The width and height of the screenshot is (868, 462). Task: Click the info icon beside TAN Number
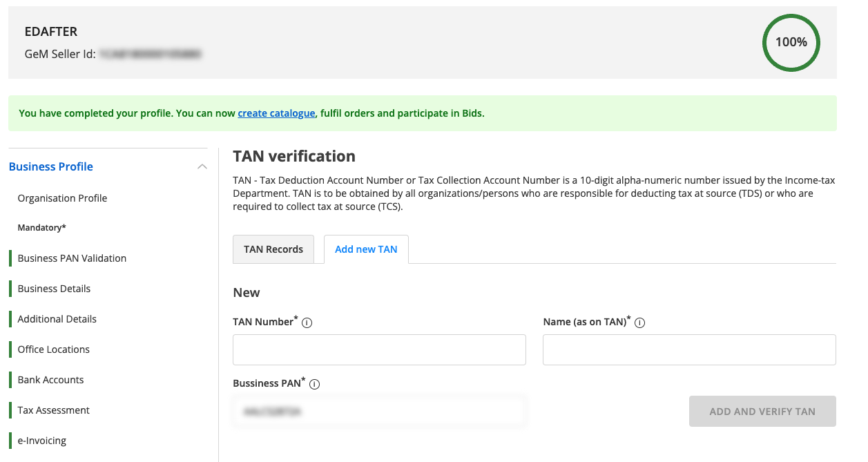coord(306,322)
